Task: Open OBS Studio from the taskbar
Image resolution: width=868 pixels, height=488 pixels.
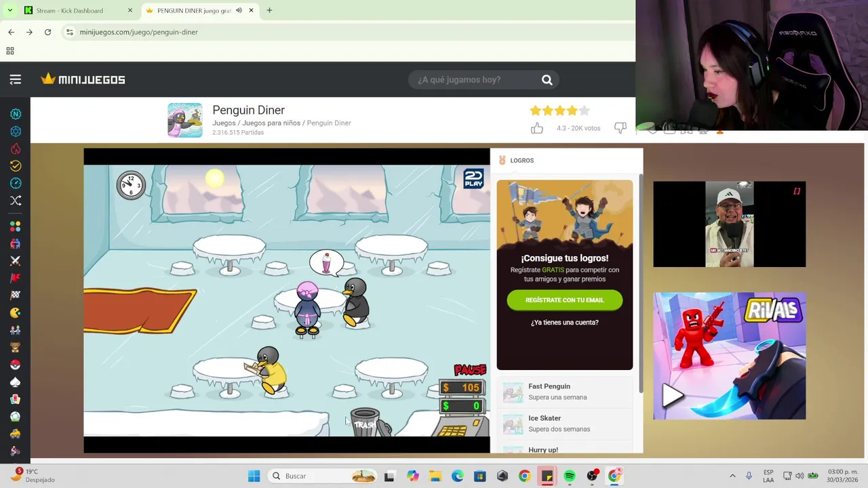Action: [592, 476]
